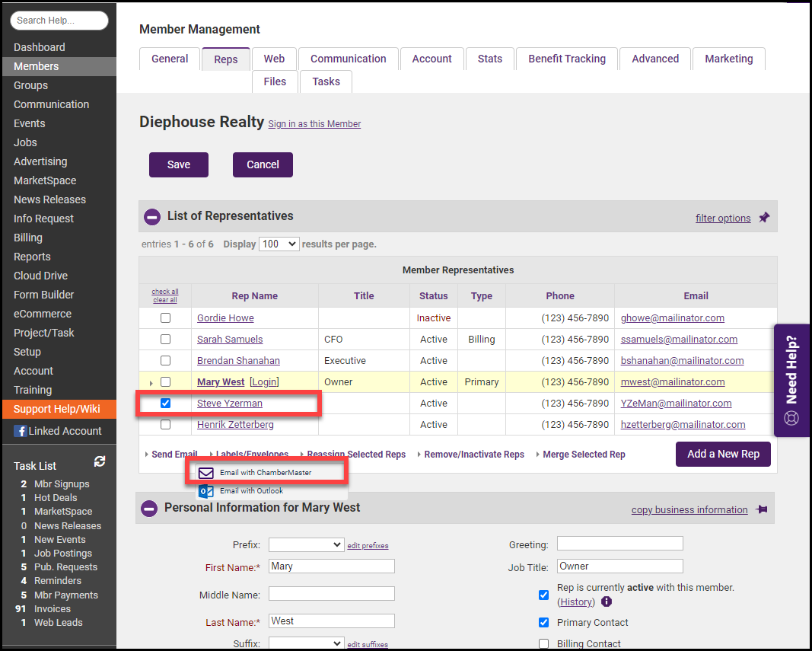812x651 pixels.
Task: Click the pin icon beside copy business information
Action: point(761,510)
